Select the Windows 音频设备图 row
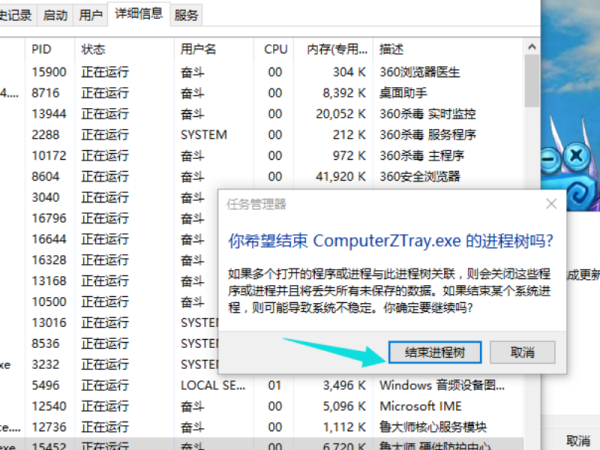This screenshot has width=600, height=450. point(261,385)
